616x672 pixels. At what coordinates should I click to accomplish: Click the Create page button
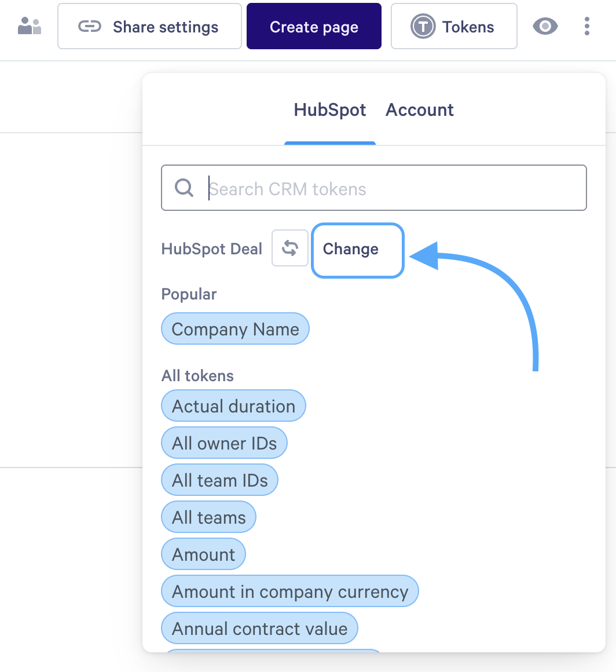click(x=314, y=27)
